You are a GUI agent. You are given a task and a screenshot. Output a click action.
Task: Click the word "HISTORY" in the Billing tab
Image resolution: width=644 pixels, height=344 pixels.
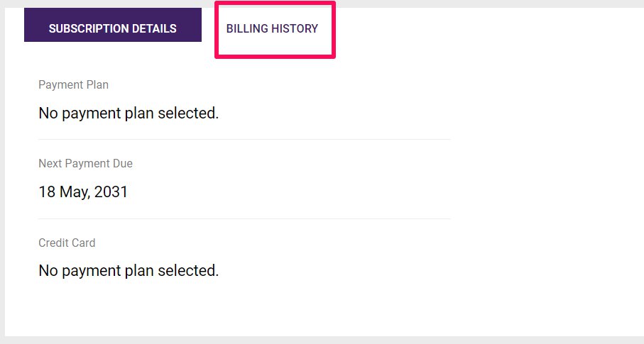pyautogui.click(x=295, y=29)
